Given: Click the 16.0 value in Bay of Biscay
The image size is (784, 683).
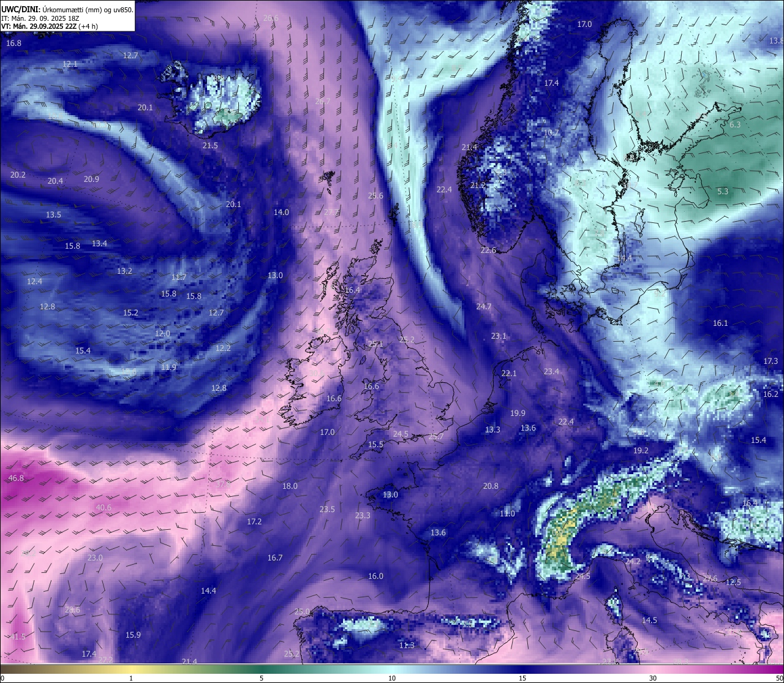Looking at the screenshot, I should coord(375,576).
